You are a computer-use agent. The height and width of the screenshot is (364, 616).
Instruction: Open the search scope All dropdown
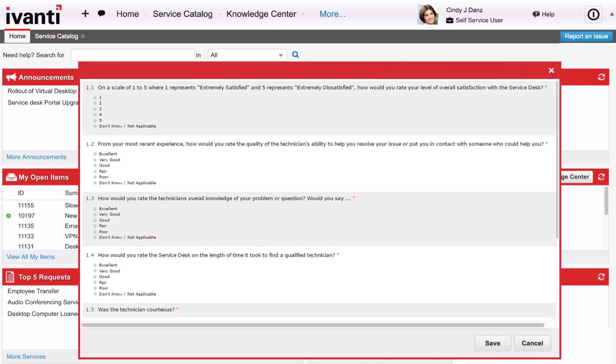click(247, 55)
